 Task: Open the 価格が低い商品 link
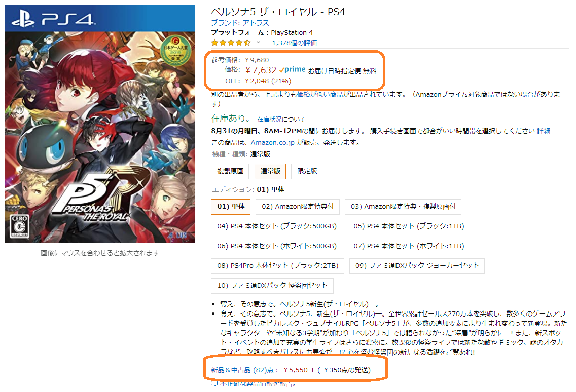(x=319, y=94)
